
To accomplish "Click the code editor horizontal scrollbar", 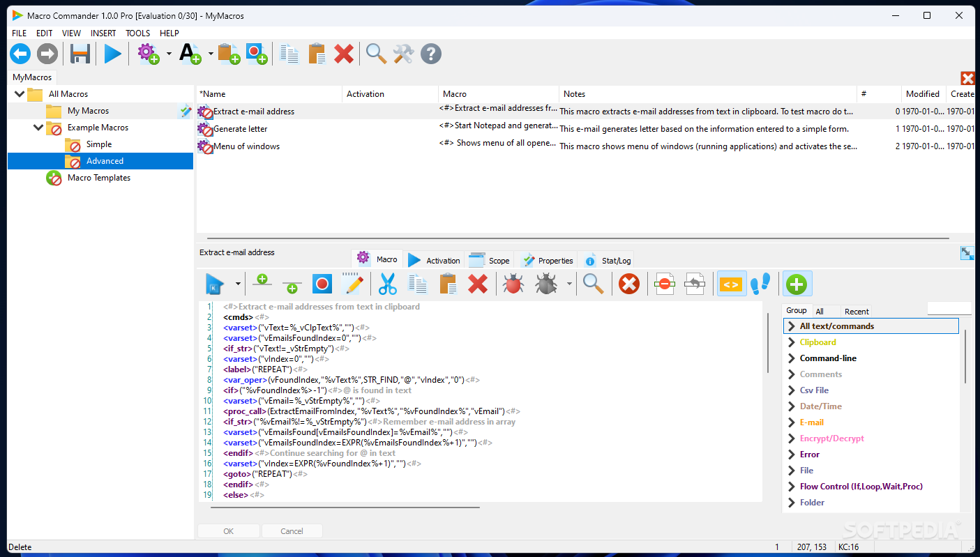I will [345, 508].
